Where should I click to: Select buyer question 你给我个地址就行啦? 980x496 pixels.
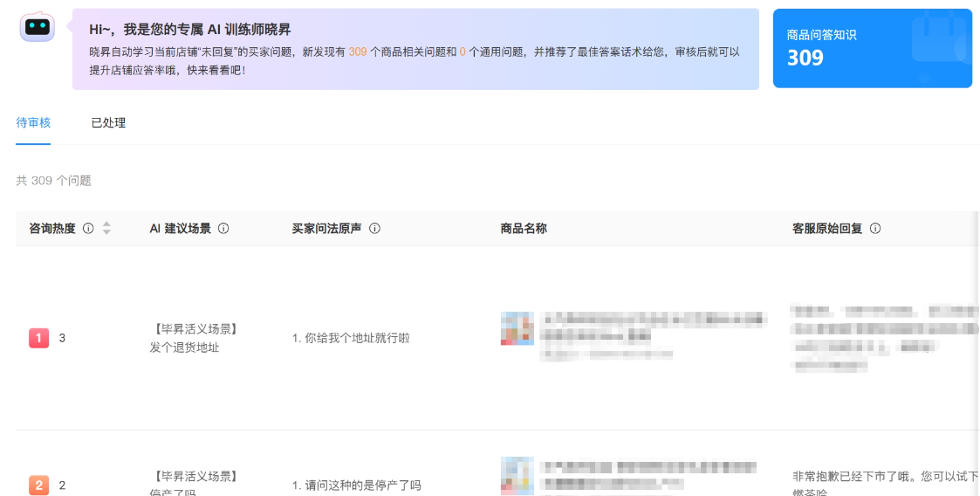(x=357, y=338)
